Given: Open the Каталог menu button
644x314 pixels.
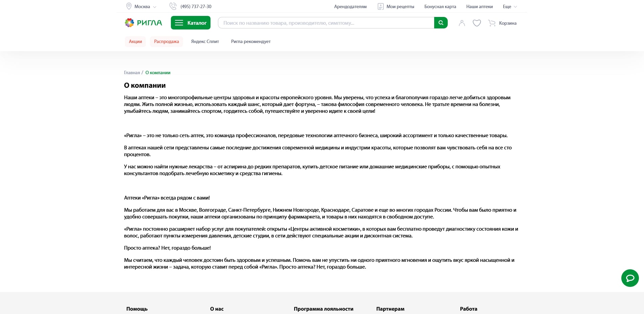Looking at the screenshot, I should coord(191,23).
